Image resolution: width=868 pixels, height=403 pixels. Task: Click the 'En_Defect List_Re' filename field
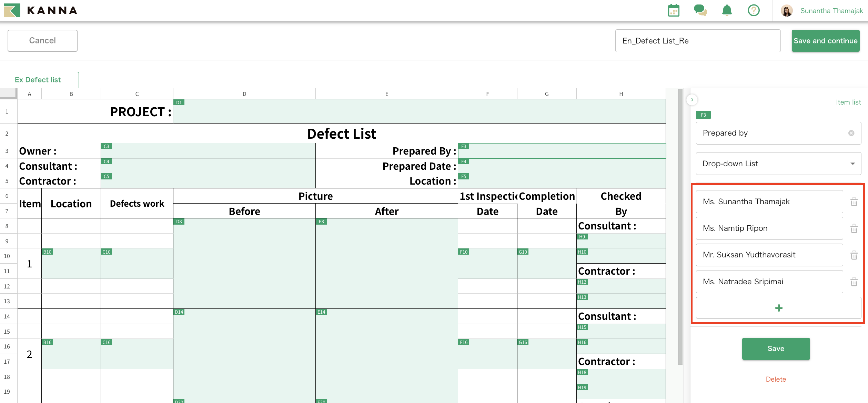point(698,40)
